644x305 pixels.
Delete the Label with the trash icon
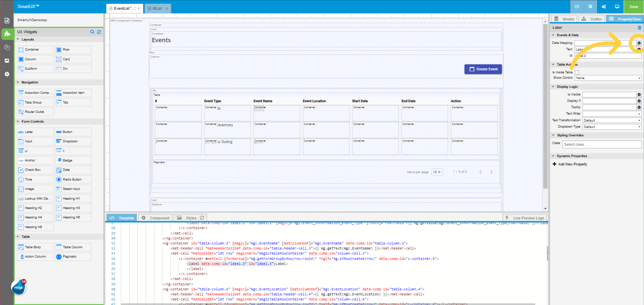click(639, 27)
